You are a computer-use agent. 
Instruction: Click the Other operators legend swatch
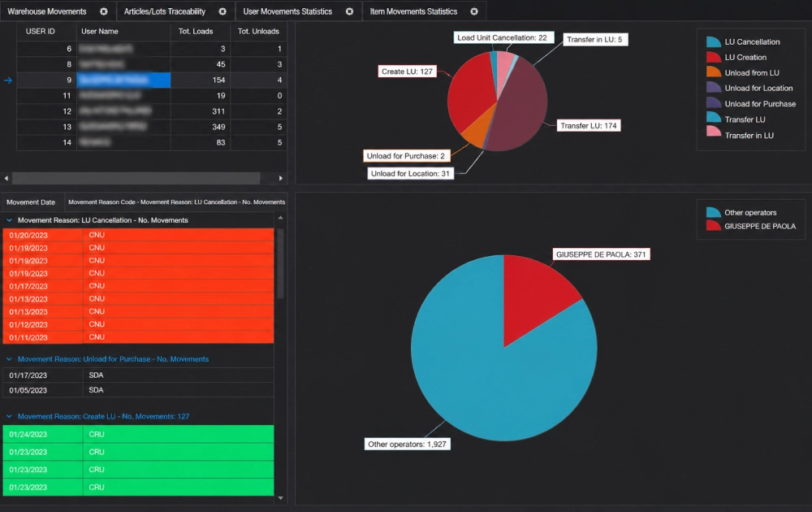pyautogui.click(x=714, y=212)
